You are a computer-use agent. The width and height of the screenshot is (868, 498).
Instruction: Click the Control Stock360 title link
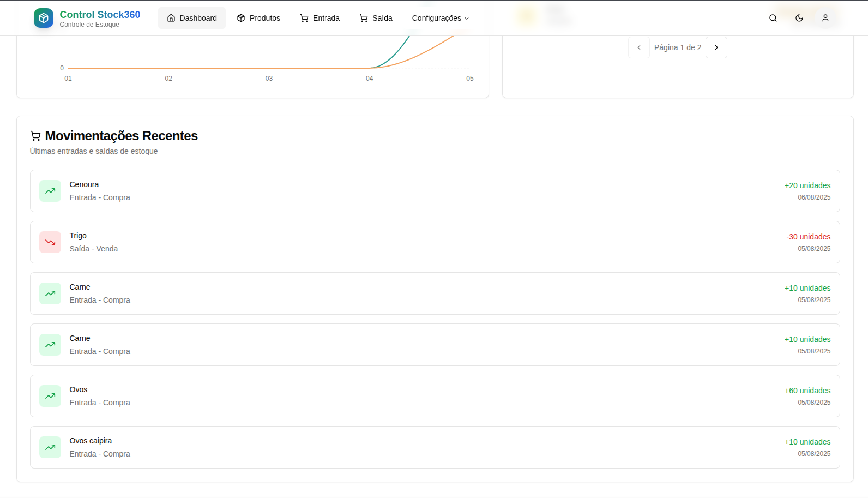pyautogui.click(x=100, y=15)
